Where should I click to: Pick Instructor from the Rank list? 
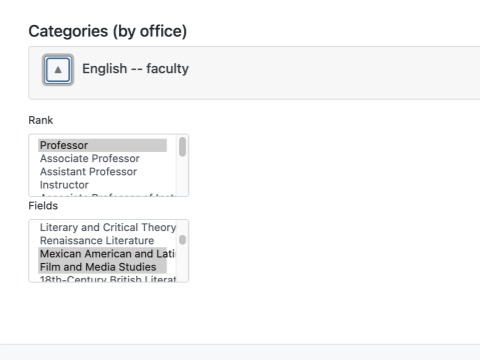click(102, 185)
